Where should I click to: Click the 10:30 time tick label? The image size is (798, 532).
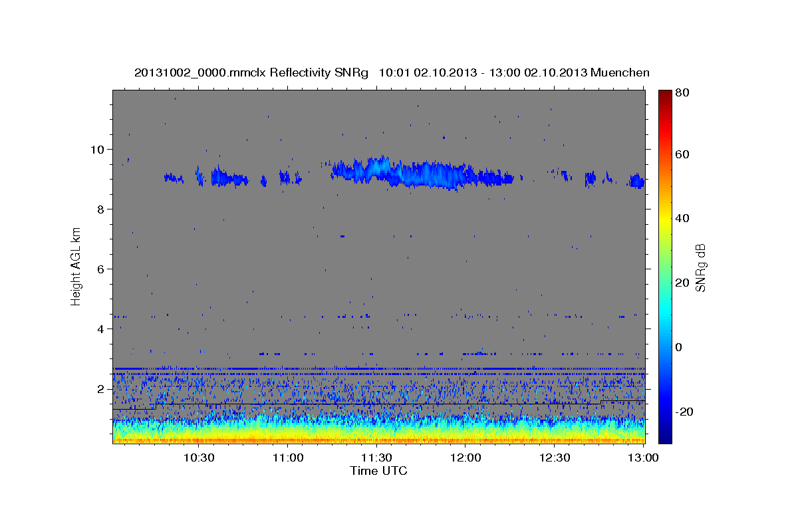[199, 458]
